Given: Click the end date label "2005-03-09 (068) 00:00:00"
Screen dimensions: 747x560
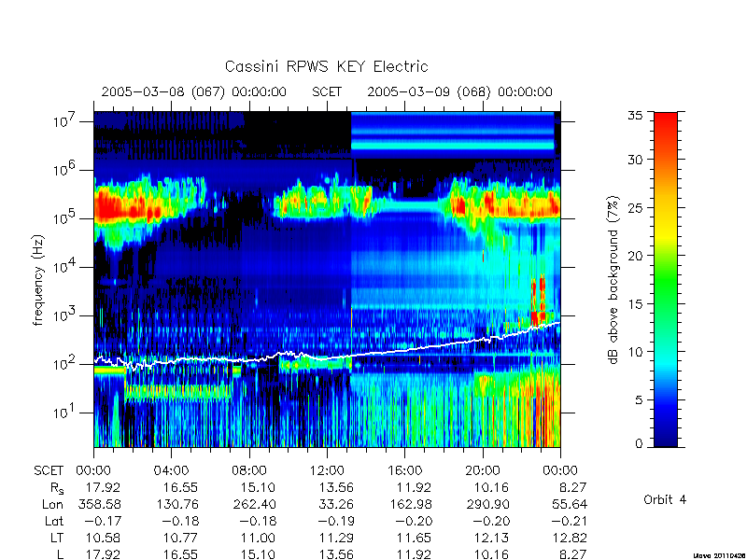Looking at the screenshot, I should coord(459,91).
